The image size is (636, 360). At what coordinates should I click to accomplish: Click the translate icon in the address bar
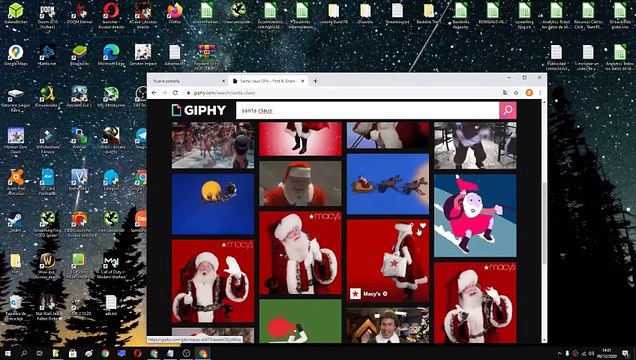pyautogui.click(x=505, y=93)
